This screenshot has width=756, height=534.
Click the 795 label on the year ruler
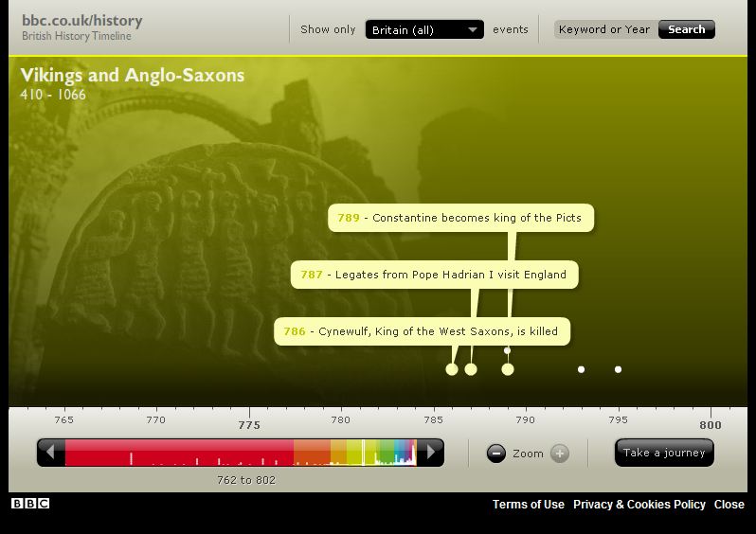point(618,419)
